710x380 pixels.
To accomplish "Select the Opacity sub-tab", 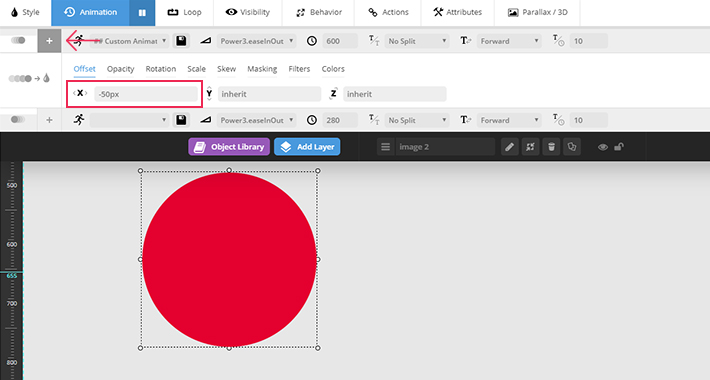I will click(x=120, y=69).
